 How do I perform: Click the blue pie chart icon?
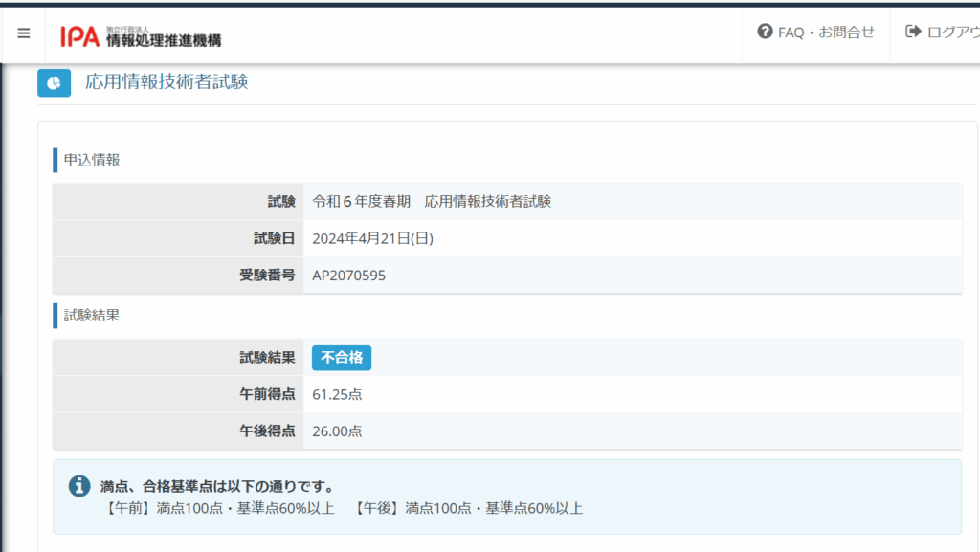[x=55, y=83]
